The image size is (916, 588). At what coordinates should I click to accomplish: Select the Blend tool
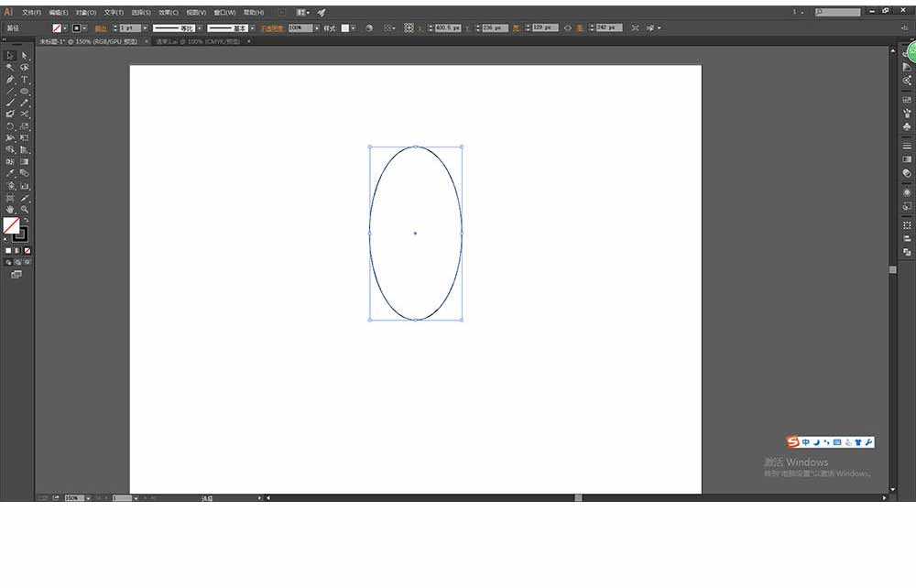[25, 173]
